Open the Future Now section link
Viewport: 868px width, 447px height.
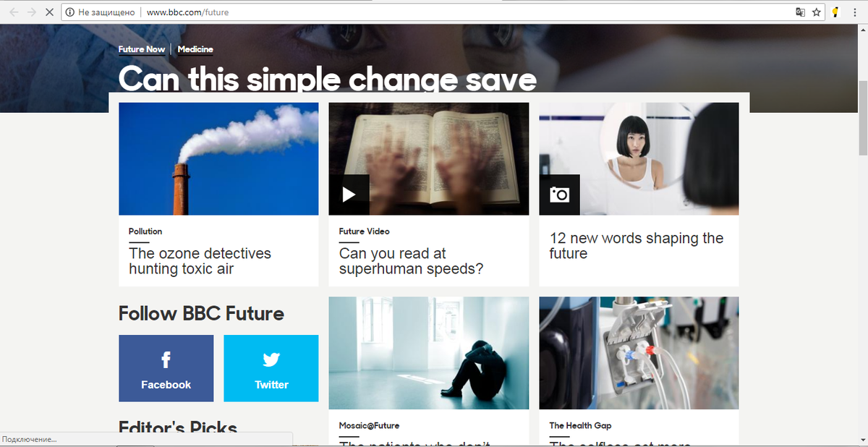click(x=142, y=49)
